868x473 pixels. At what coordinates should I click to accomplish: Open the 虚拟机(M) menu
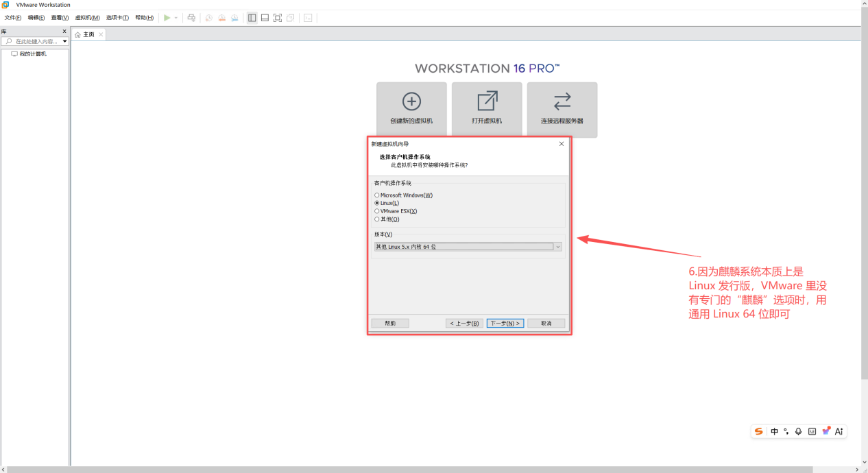pos(87,18)
